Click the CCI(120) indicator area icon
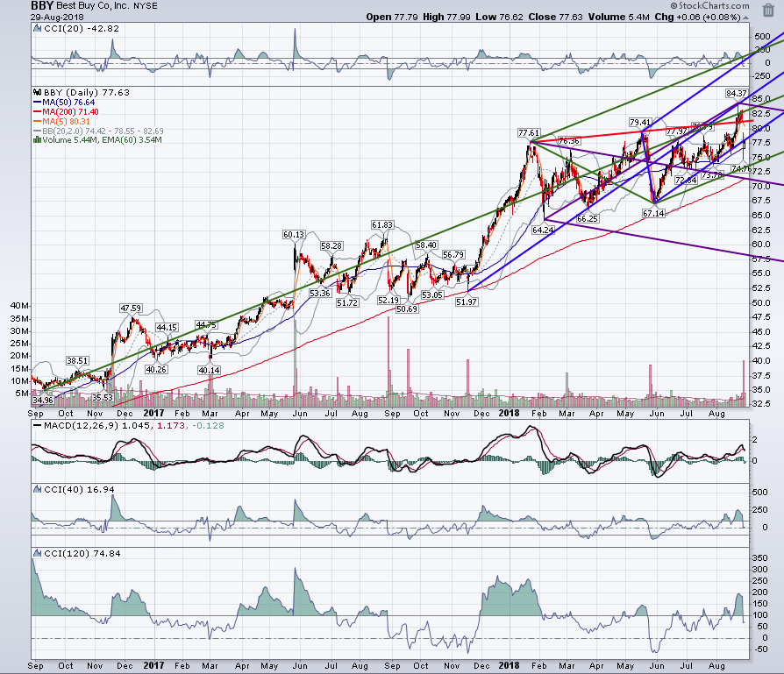The width and height of the screenshot is (784, 674). coord(38,553)
